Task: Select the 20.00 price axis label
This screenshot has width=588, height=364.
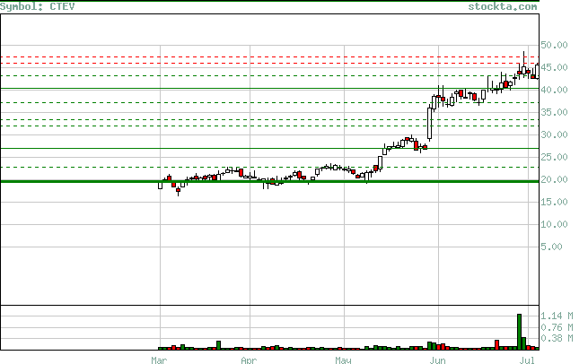Action: (x=554, y=179)
